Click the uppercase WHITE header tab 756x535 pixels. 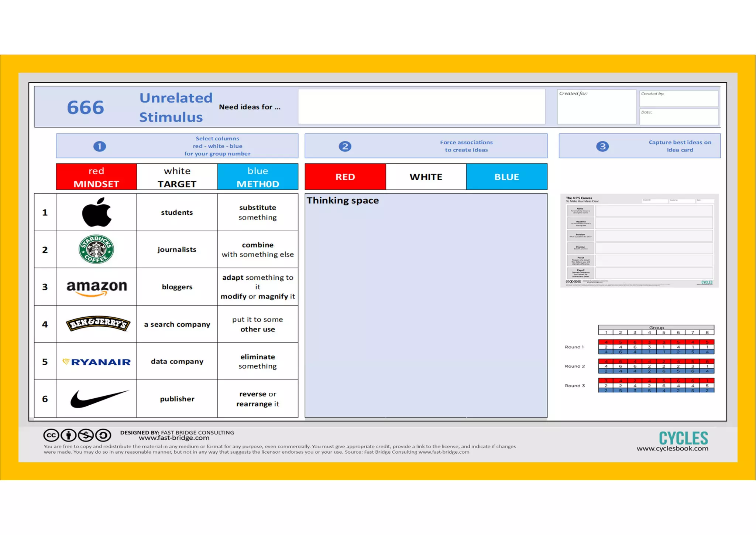pyautogui.click(x=426, y=177)
